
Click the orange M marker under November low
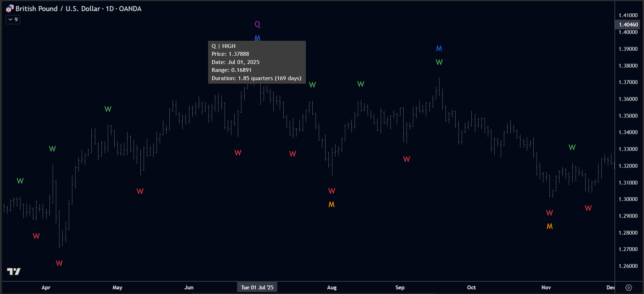coord(549,226)
